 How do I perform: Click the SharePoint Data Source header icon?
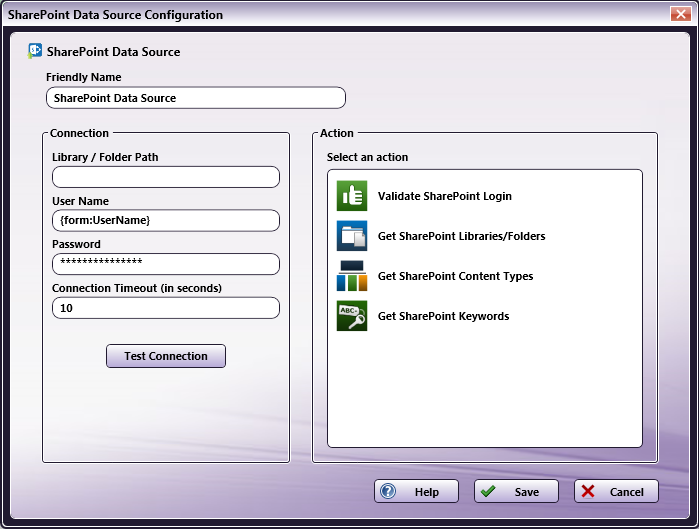tap(35, 51)
